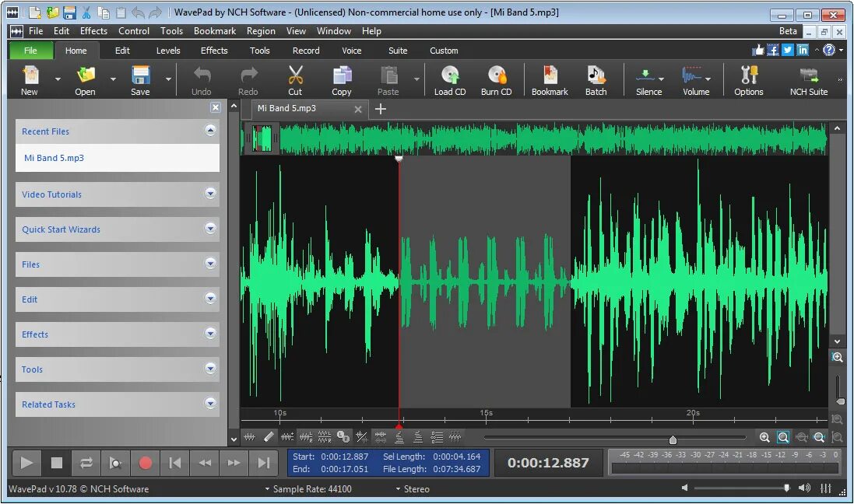Click the Stop button

coord(56,463)
